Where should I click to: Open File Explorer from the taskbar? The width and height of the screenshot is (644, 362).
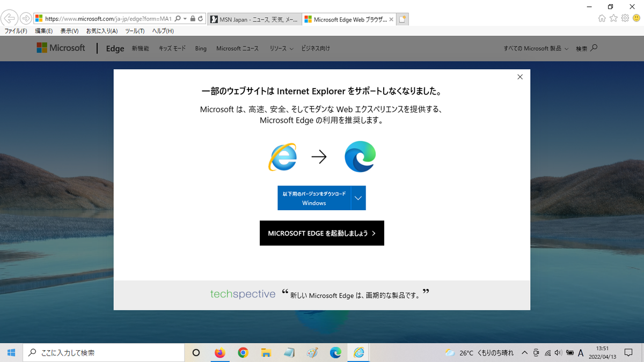(266, 352)
